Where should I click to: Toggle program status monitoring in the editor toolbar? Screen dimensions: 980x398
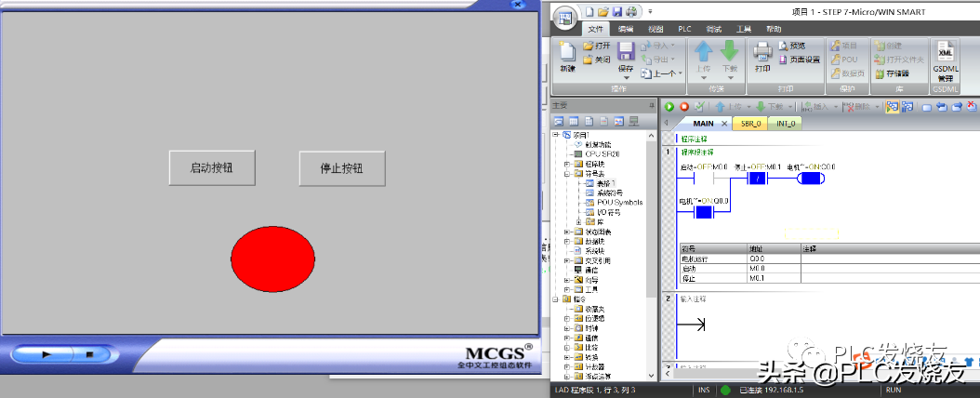893,107
